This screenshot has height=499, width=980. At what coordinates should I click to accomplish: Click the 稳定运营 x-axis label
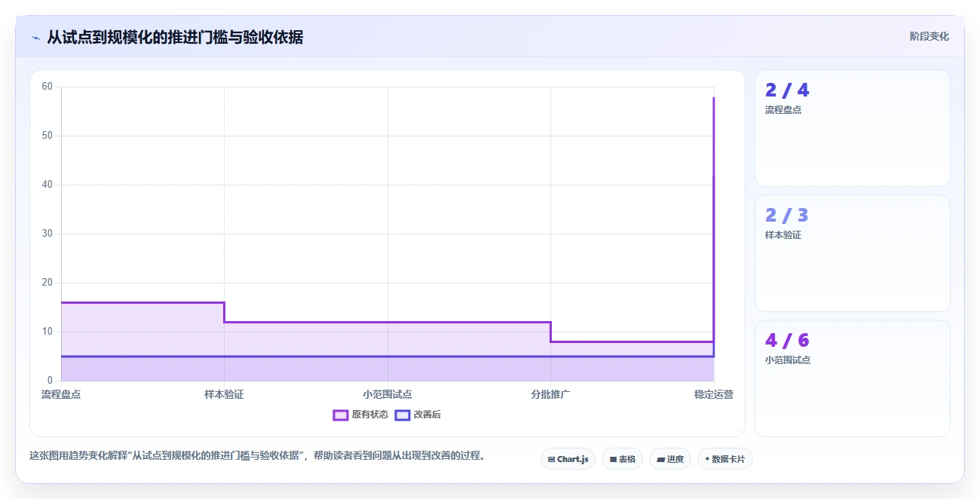click(714, 394)
